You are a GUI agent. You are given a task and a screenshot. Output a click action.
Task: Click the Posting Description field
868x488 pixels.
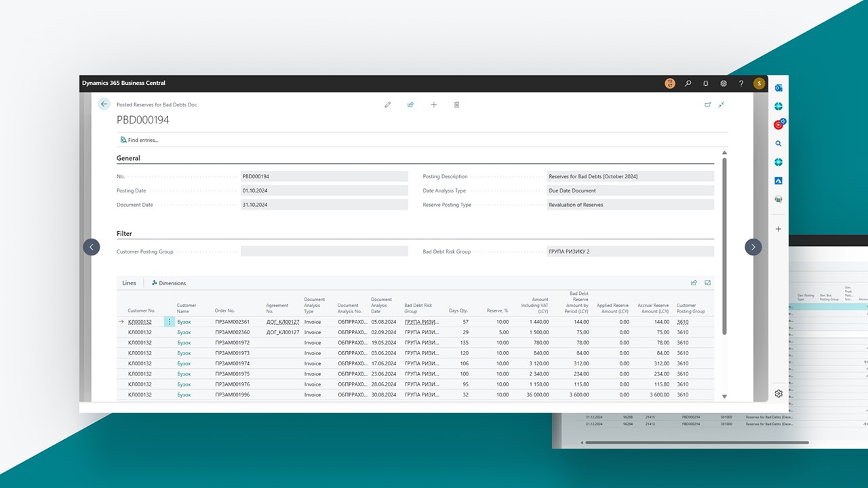631,176
